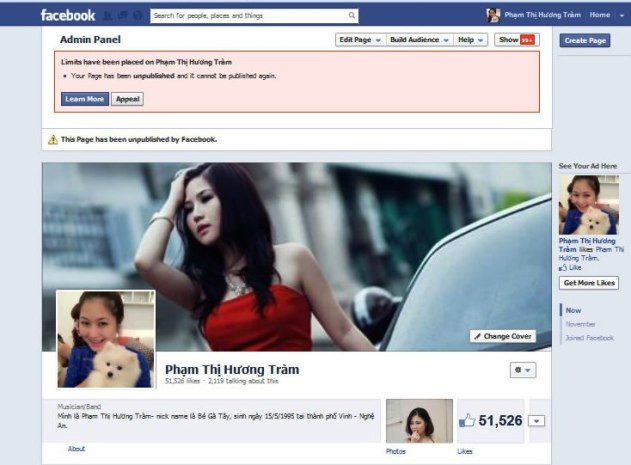Viewport: 631px width, 465px height.
Task: Click the Facebook logo
Action: [68, 15]
